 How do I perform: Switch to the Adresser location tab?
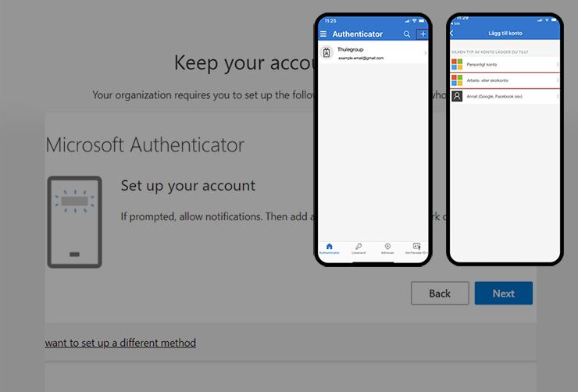pos(387,248)
